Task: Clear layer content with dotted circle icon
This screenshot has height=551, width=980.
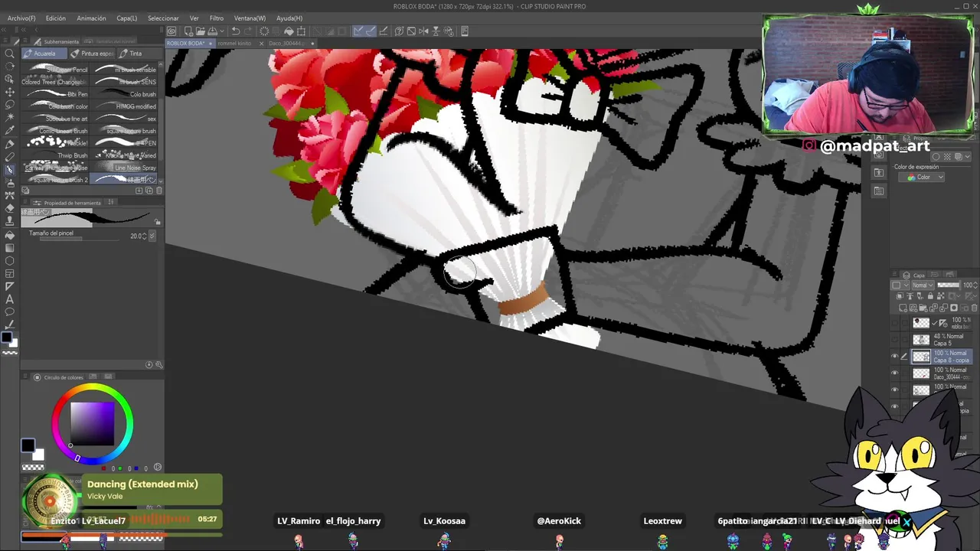Action: [x=264, y=31]
